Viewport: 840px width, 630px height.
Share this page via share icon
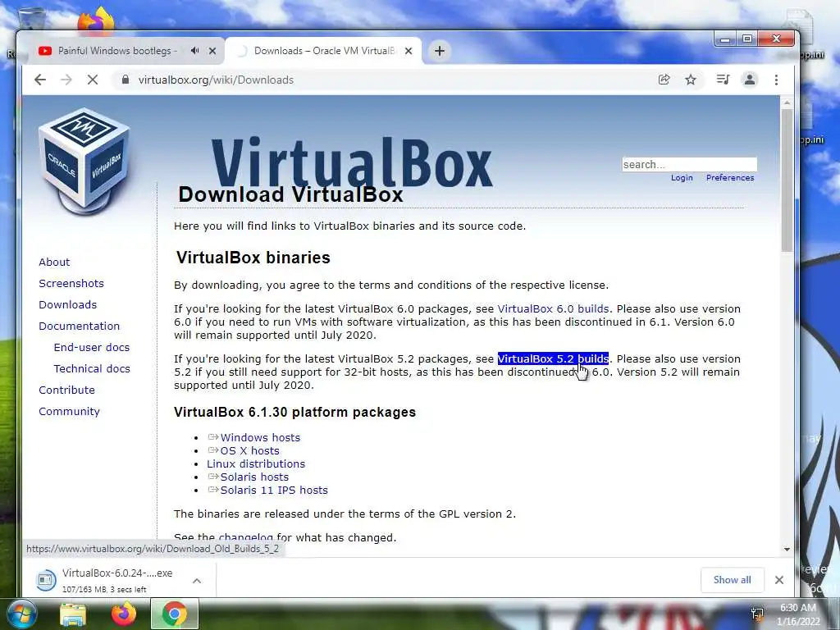click(664, 80)
